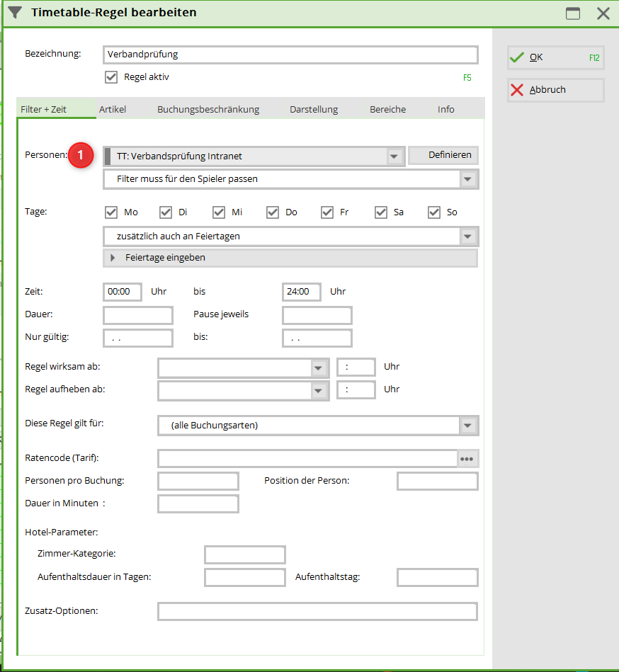Maximize the Timetable-Regel window
619x672 pixels.
click(x=572, y=13)
